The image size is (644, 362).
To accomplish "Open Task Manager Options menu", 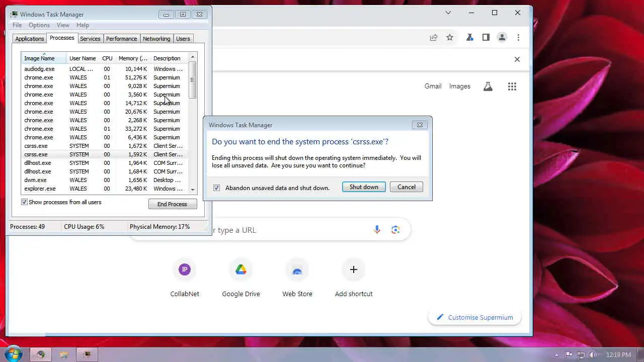I will click(x=39, y=25).
